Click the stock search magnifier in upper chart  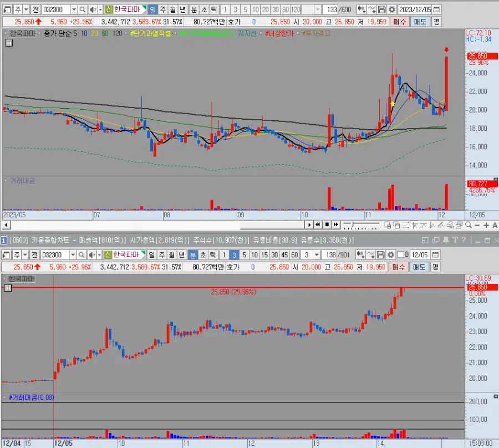[83, 9]
